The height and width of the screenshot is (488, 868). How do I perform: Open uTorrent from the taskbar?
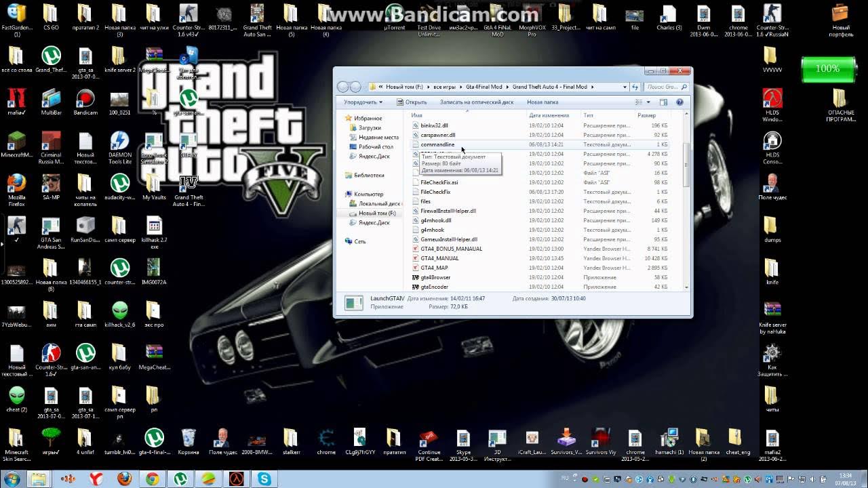pyautogui.click(x=180, y=479)
